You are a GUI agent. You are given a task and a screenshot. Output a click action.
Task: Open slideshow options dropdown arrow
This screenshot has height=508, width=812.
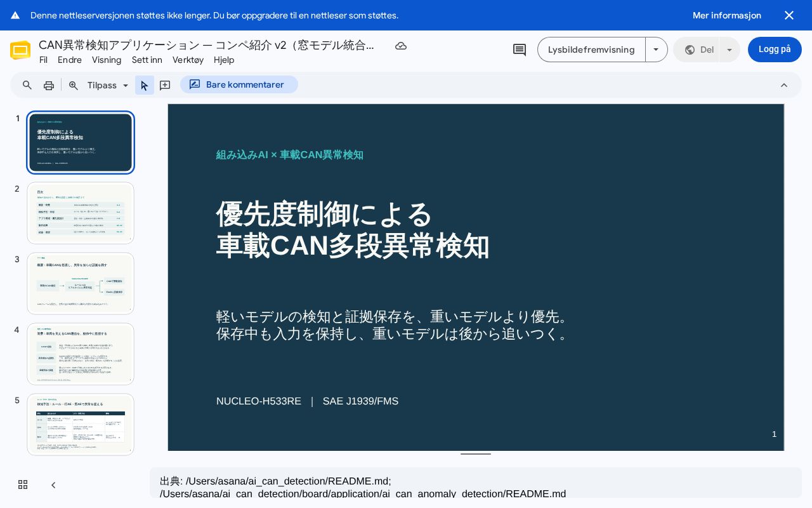point(657,50)
